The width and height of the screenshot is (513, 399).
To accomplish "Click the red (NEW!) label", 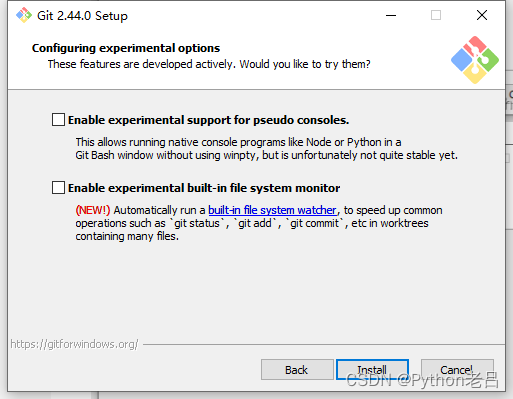I will tap(93, 210).
